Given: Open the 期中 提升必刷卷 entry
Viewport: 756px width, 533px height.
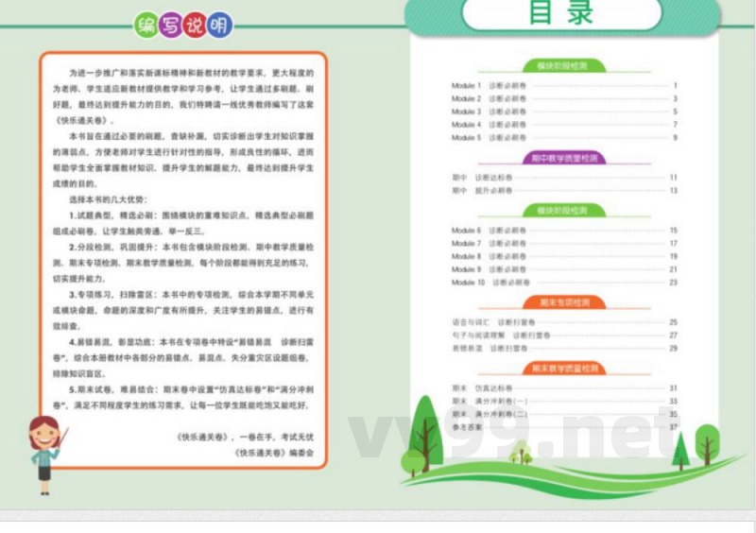Looking at the screenshot, I should pos(564,191).
